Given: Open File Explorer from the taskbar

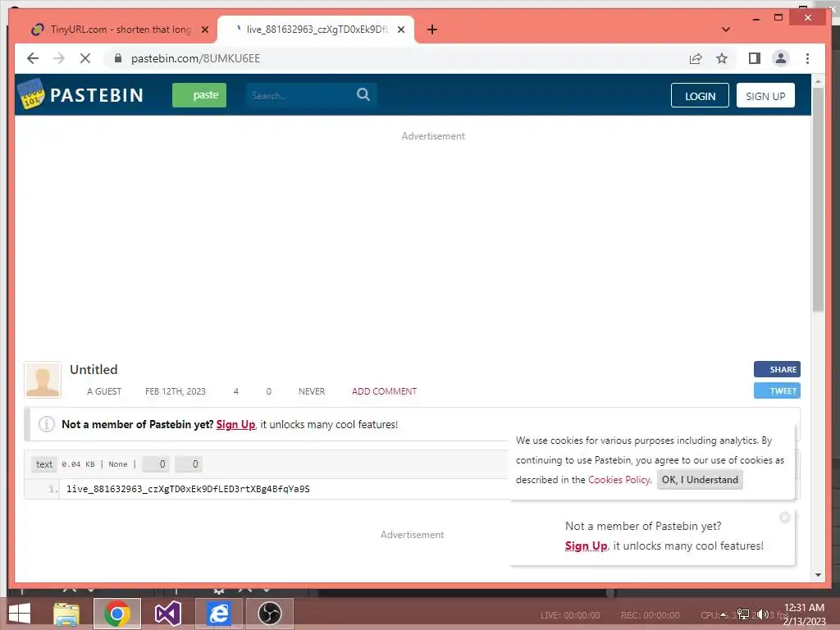Looking at the screenshot, I should click(66, 614).
